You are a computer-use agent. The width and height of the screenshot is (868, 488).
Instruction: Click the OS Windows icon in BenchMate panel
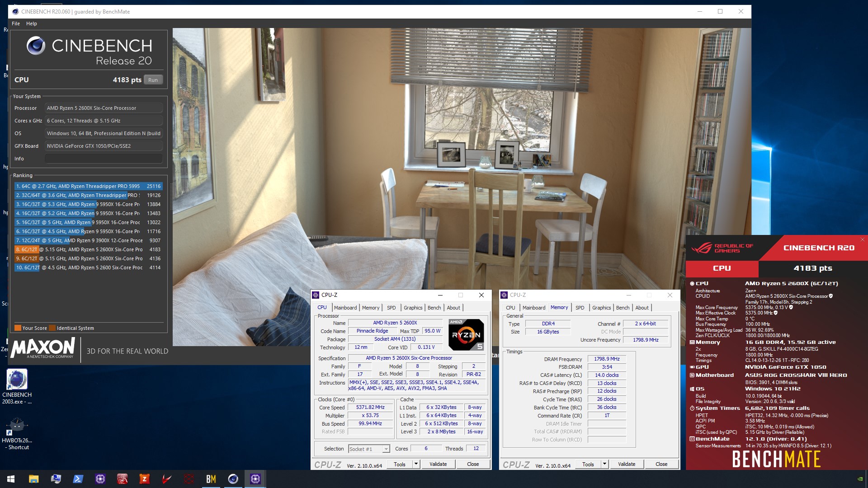pos(692,389)
